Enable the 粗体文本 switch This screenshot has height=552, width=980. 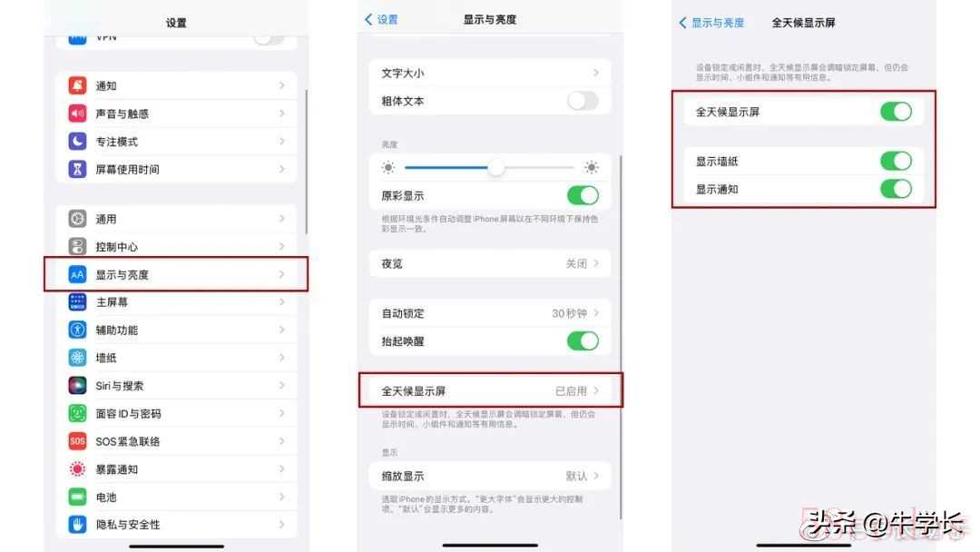(x=583, y=101)
